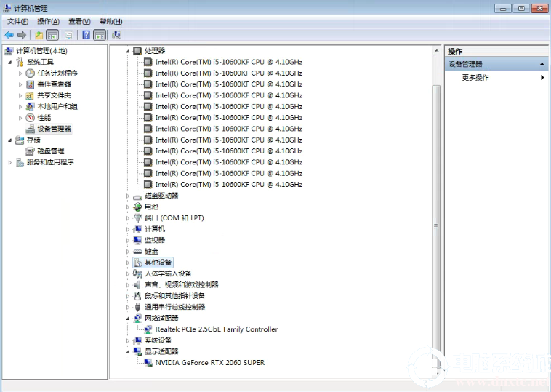Click the 性能 icon

pyautogui.click(x=31, y=118)
